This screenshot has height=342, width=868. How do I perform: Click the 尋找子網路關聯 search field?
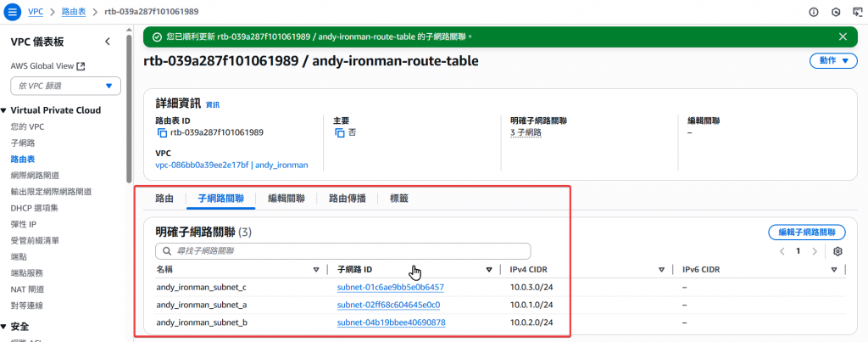pos(343,251)
